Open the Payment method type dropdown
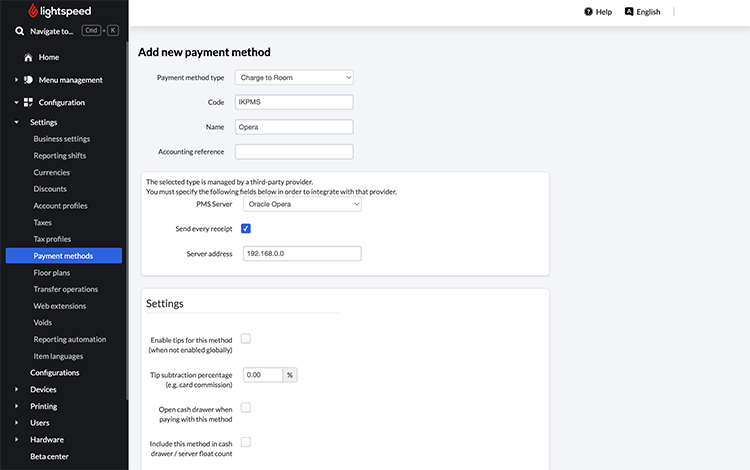The image size is (750, 470). tap(294, 77)
